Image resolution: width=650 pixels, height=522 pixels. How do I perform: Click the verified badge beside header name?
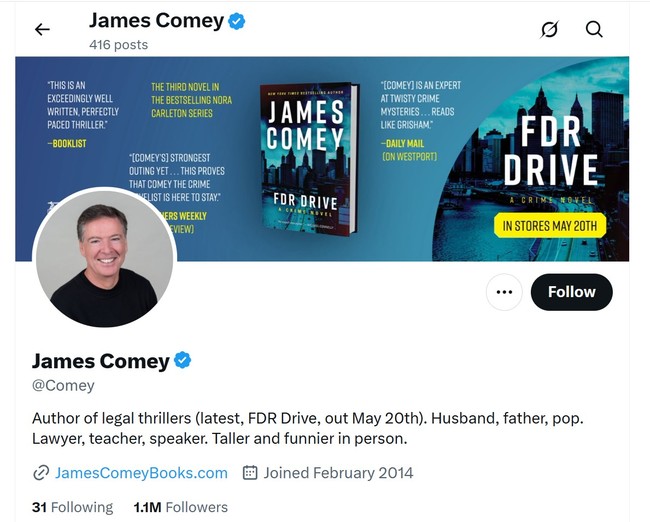[x=237, y=21]
